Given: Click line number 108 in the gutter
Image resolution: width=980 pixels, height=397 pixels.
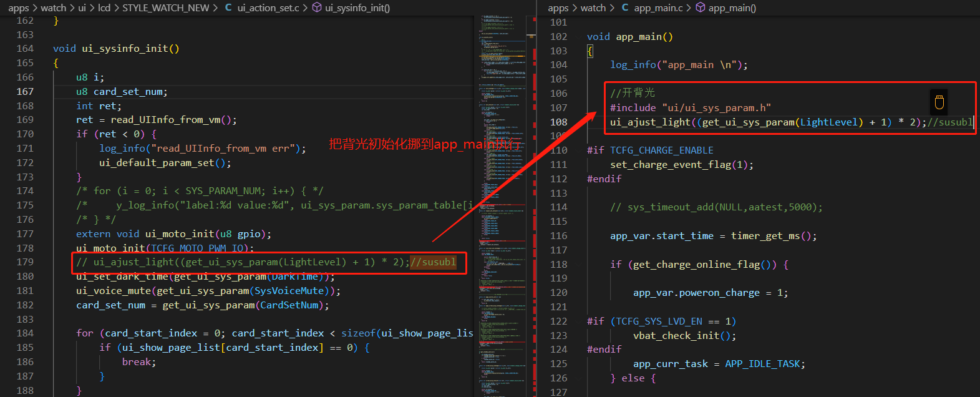Looking at the screenshot, I should (x=559, y=122).
